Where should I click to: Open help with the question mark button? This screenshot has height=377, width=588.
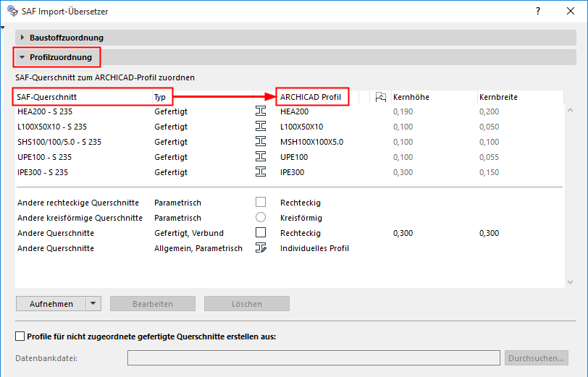pos(538,11)
